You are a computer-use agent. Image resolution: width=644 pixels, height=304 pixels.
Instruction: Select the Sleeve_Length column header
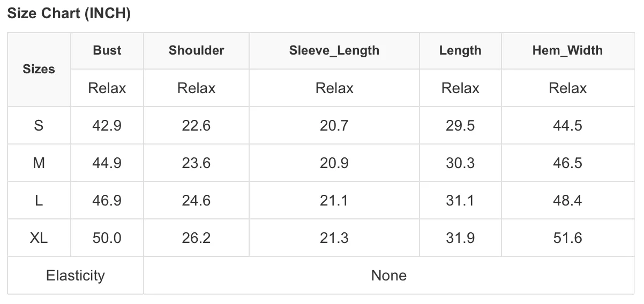pyautogui.click(x=334, y=51)
